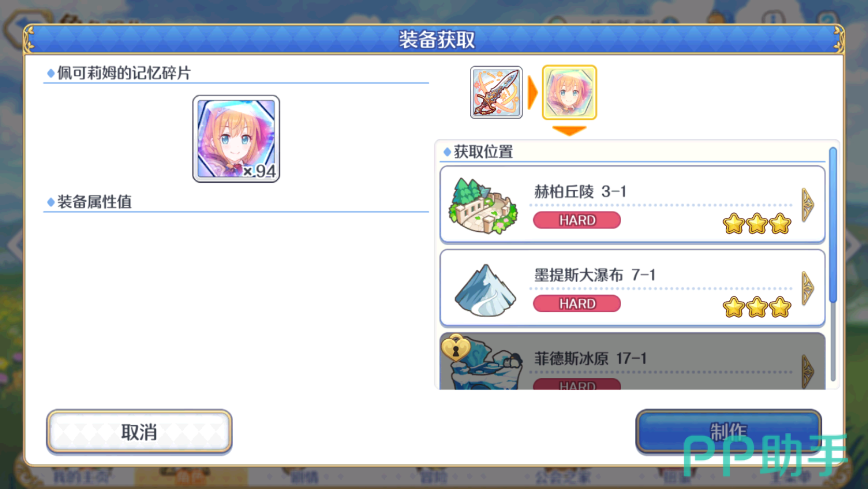
Task: Click the forest castle map icon for 3-1
Action: (x=483, y=206)
